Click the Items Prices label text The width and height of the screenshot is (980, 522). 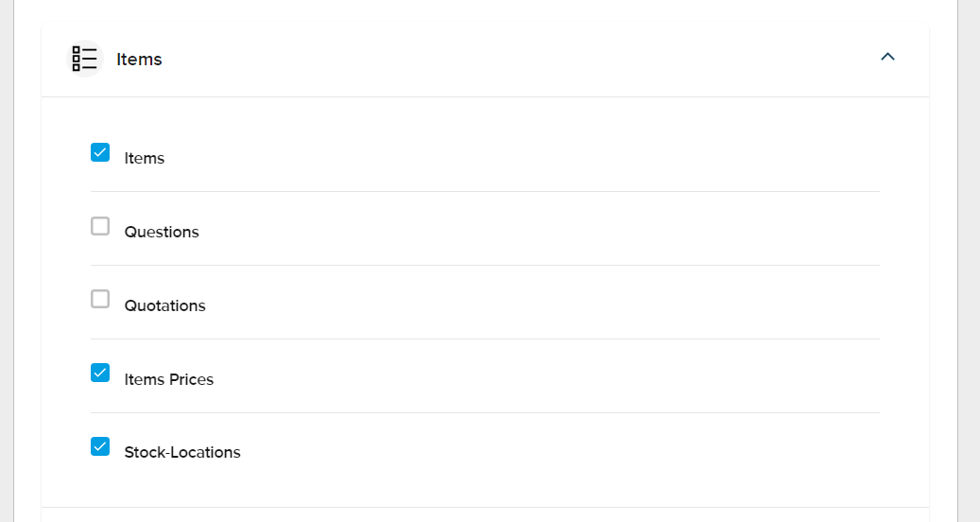(x=169, y=379)
